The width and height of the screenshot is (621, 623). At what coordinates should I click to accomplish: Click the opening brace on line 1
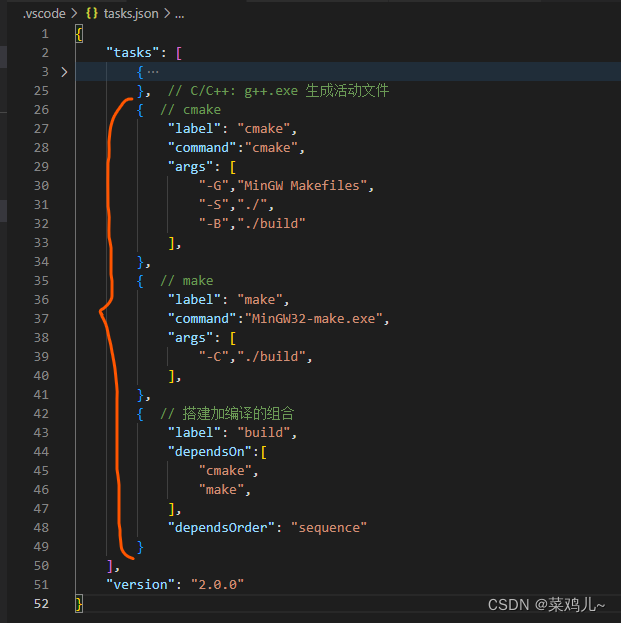(79, 34)
